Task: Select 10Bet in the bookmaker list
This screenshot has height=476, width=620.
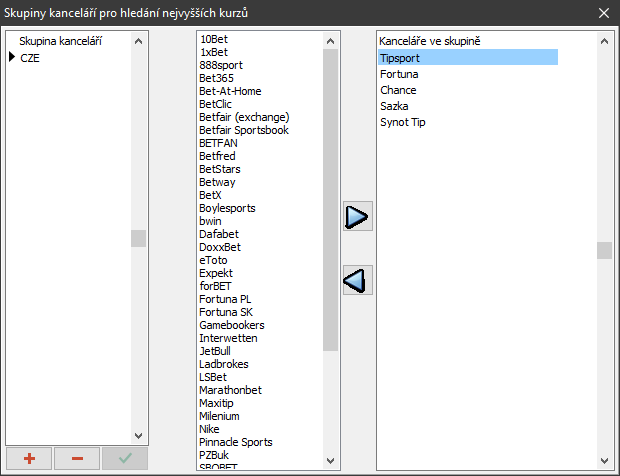Action: coord(214,39)
